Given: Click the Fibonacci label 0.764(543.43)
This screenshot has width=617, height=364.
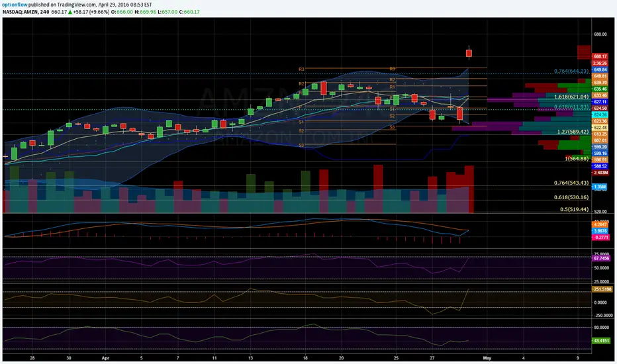Looking at the screenshot, I should click(571, 183).
